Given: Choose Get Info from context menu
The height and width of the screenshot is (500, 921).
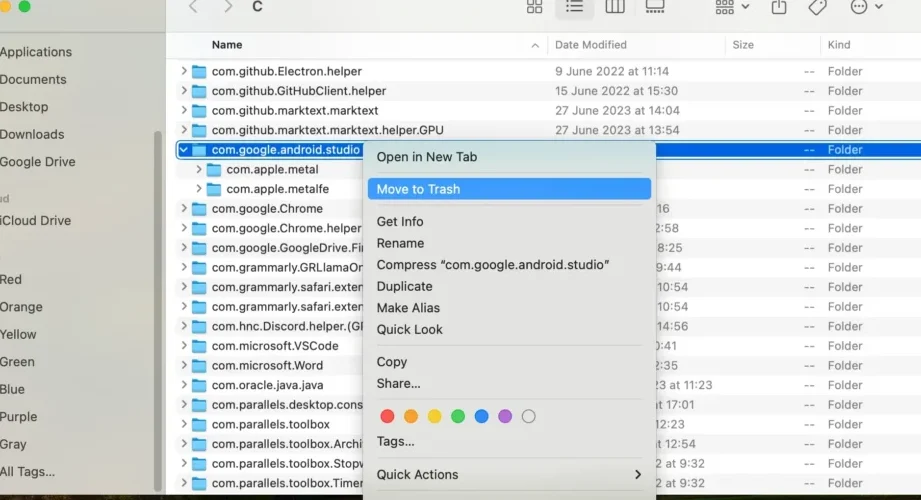Looking at the screenshot, I should click(x=400, y=222).
